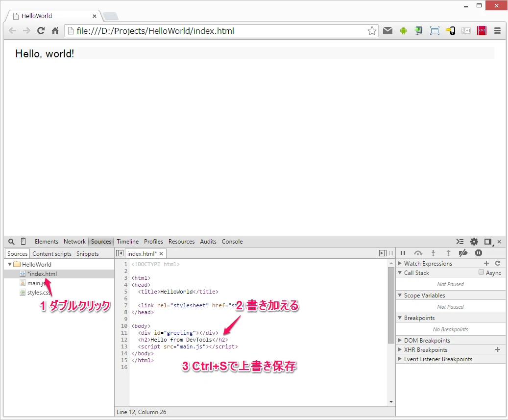Open the Snippets tab
The width and height of the screenshot is (508, 420).
(x=87, y=254)
